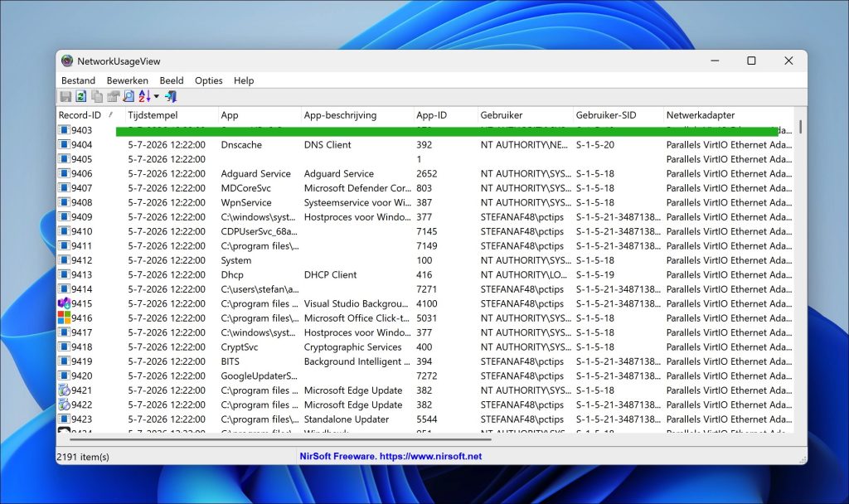Select the MDCoreSvc app cell

pos(245,188)
